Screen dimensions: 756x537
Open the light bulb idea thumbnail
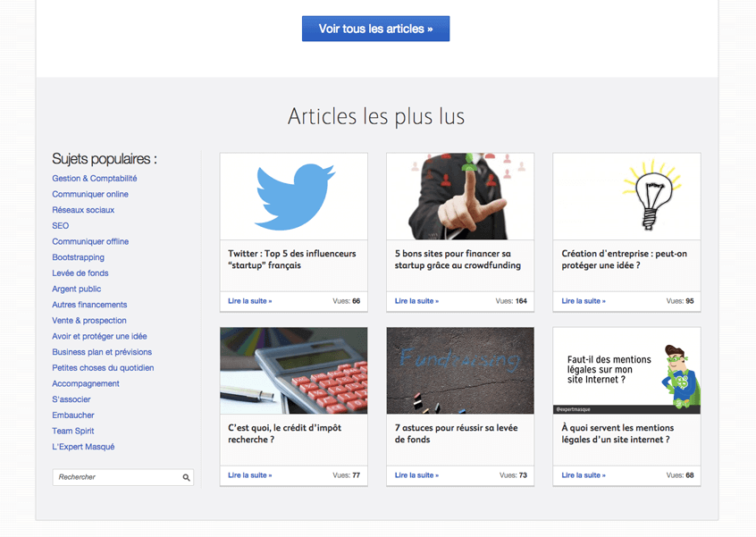[626, 197]
